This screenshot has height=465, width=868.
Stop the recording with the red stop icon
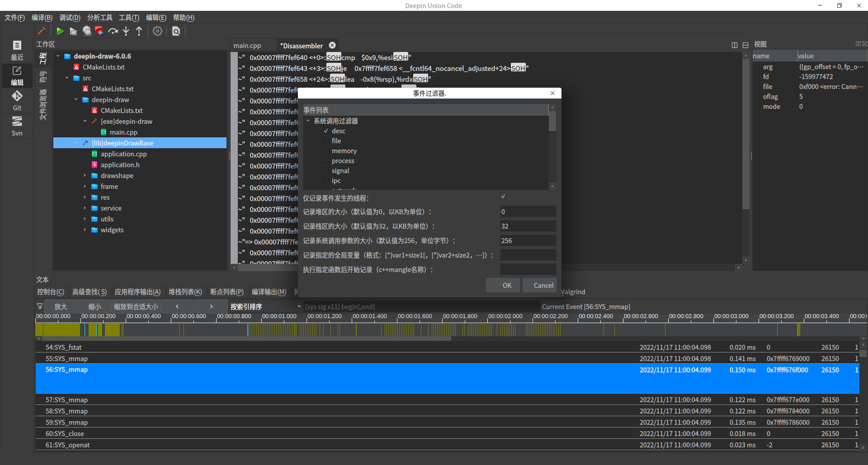(99, 30)
